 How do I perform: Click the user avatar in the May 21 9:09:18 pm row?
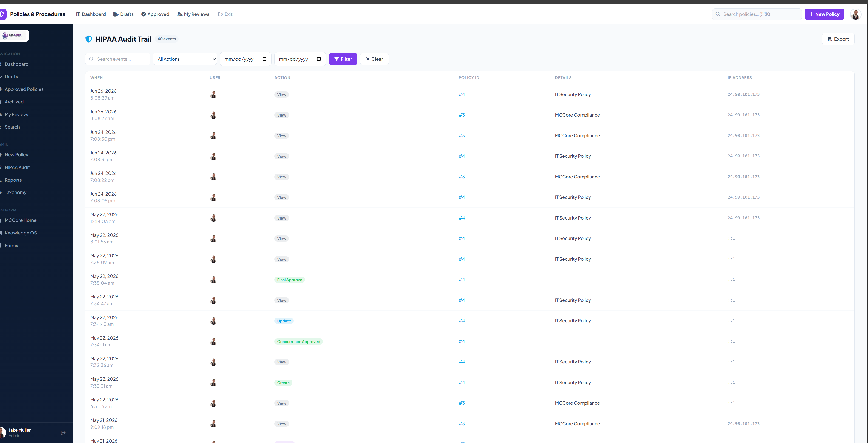click(213, 423)
